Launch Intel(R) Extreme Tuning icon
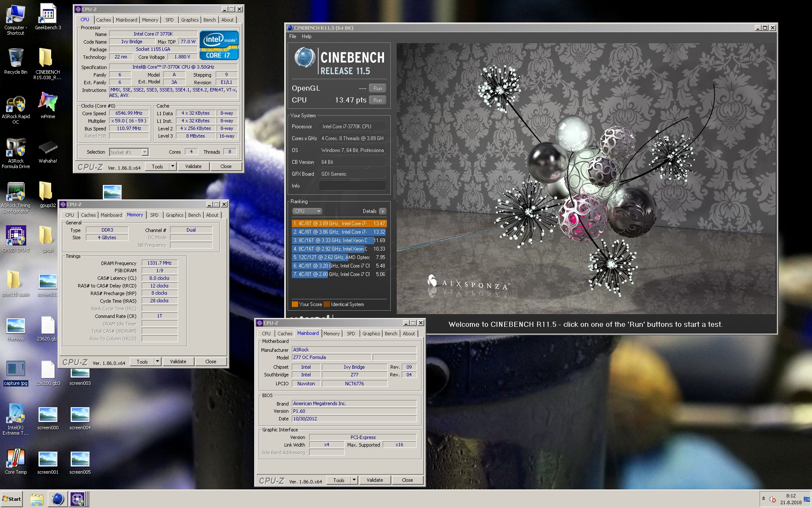This screenshot has width=812, height=508. click(16, 420)
